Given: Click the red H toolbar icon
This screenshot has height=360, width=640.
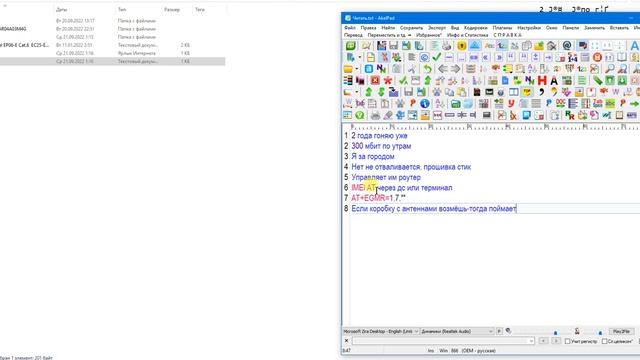Looking at the screenshot, I should point(542,80).
